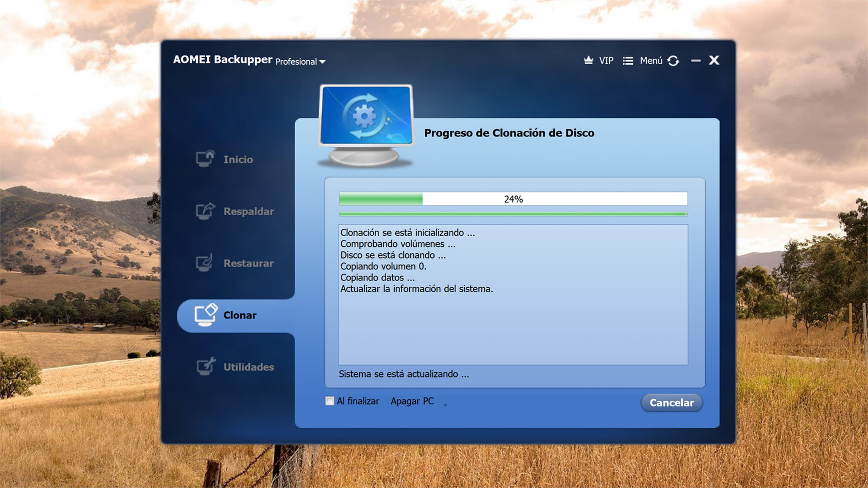Click the thin green secondary progress bar
The width and height of the screenshot is (868, 488).
[513, 214]
